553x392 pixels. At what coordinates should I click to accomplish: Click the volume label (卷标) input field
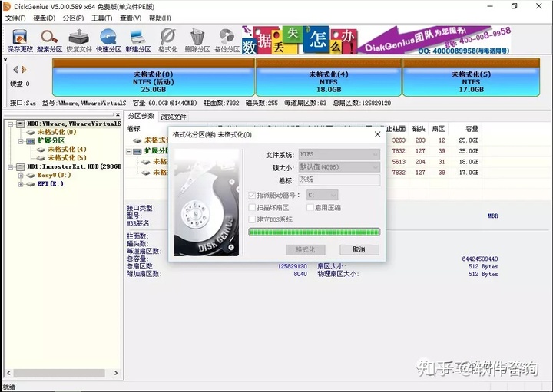(339, 180)
